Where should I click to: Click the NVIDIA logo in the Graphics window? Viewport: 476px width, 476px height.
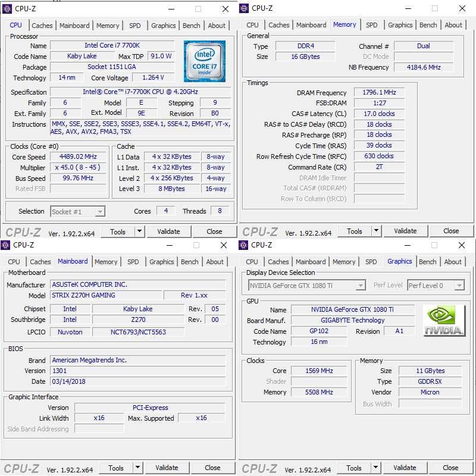444,321
